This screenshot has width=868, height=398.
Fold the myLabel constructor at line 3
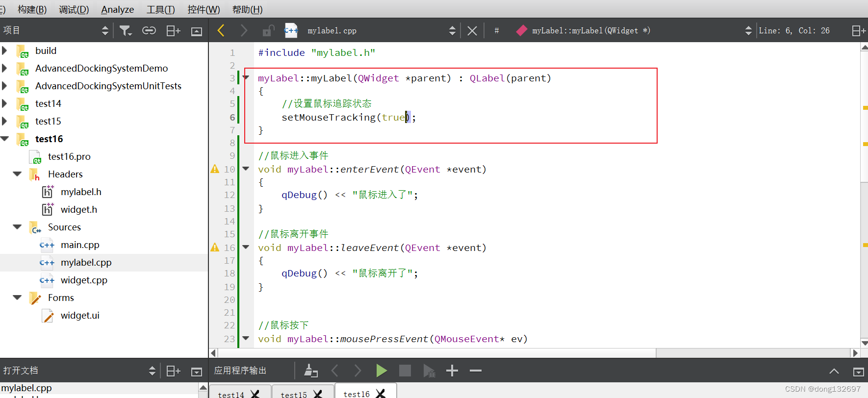click(246, 77)
